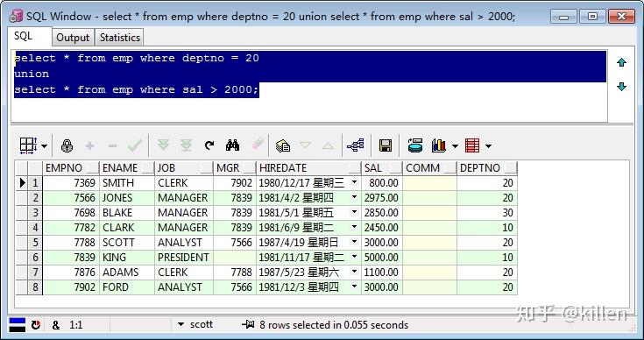Click the salary cell 2450.00
Viewport: 644px width, 340px height.
pyautogui.click(x=381, y=228)
